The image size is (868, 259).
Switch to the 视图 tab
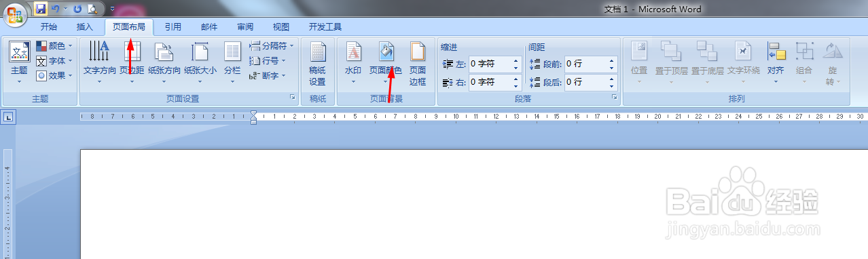[281, 27]
